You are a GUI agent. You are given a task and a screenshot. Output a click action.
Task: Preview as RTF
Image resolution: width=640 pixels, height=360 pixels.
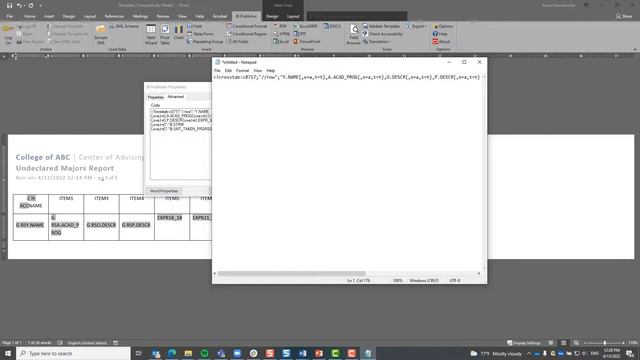coord(300,34)
